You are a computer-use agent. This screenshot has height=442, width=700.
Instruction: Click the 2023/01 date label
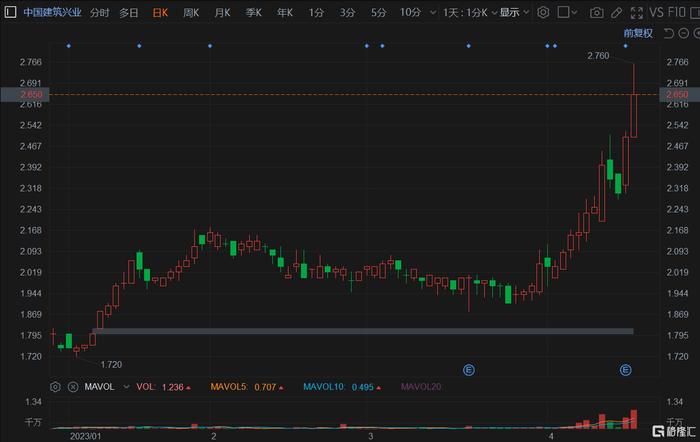tap(85, 436)
